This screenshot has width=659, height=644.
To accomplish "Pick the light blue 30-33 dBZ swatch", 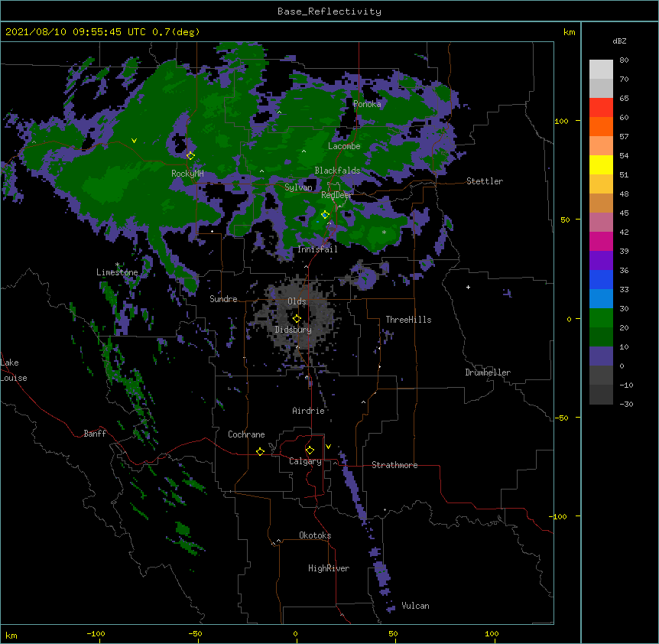I will click(601, 299).
